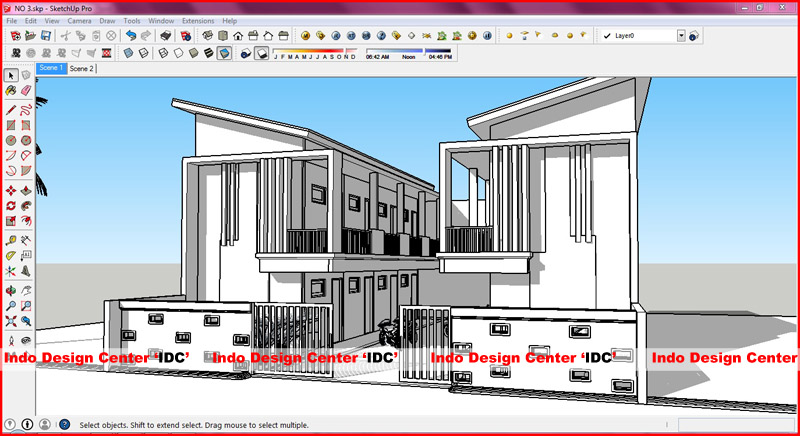Switch to Iso view
Screen dimensions: 800x436
208,36
